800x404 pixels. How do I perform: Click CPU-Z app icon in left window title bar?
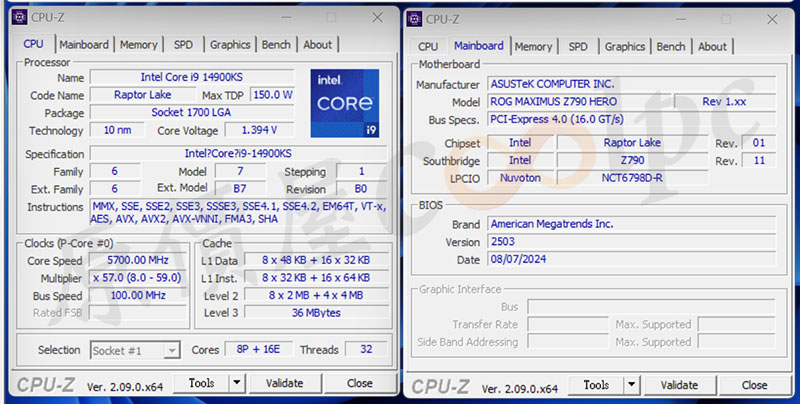pyautogui.click(x=19, y=17)
